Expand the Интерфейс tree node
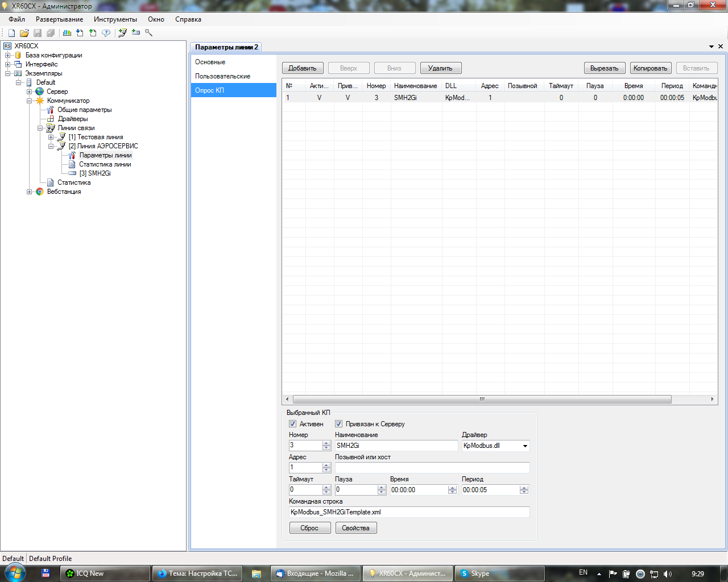Screen dimensions: 728x582 pos(7,64)
